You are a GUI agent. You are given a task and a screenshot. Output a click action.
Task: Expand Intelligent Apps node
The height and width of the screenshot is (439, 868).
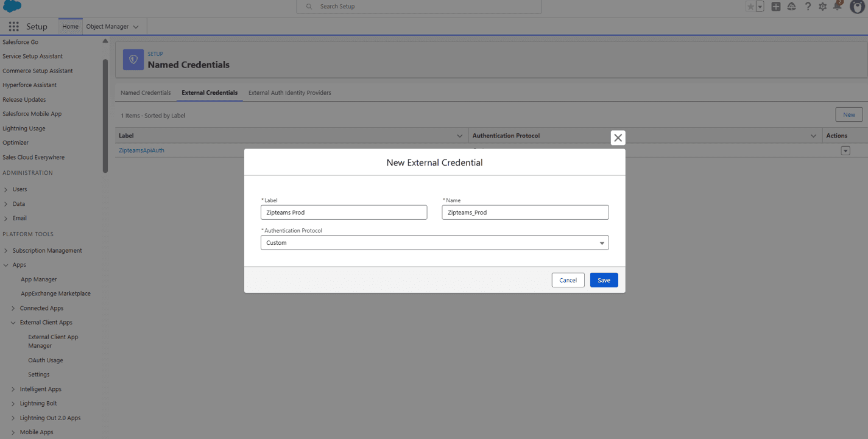coord(13,389)
